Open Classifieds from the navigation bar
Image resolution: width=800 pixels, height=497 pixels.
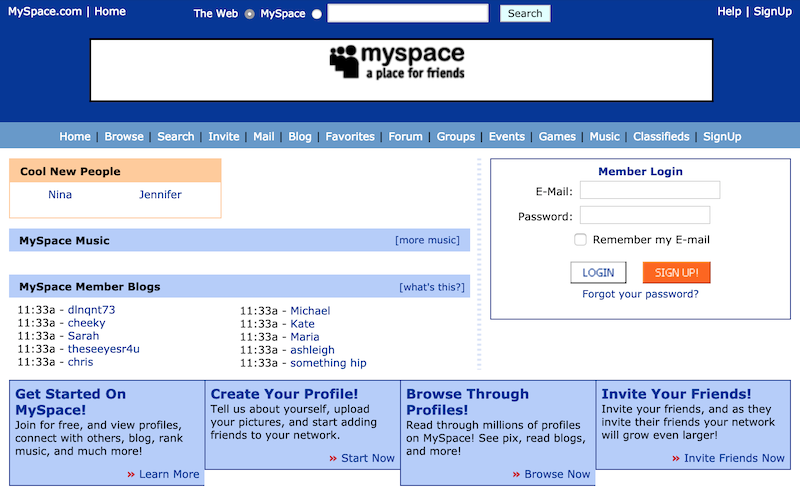pyautogui.click(x=661, y=137)
